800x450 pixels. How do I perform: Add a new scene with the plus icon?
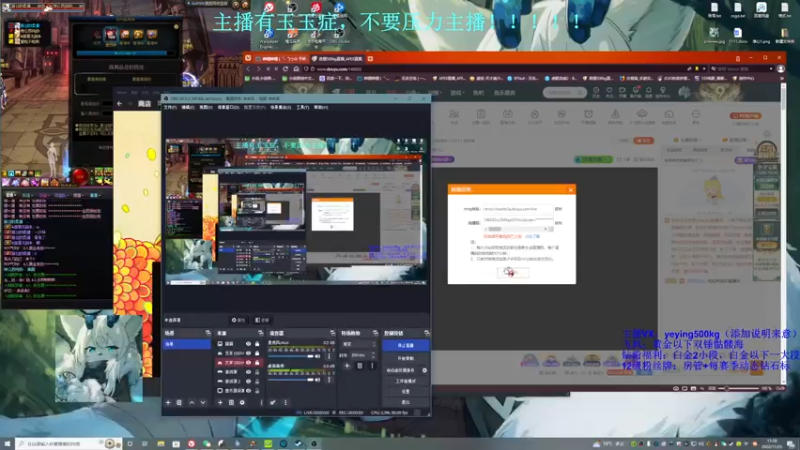[x=168, y=403]
